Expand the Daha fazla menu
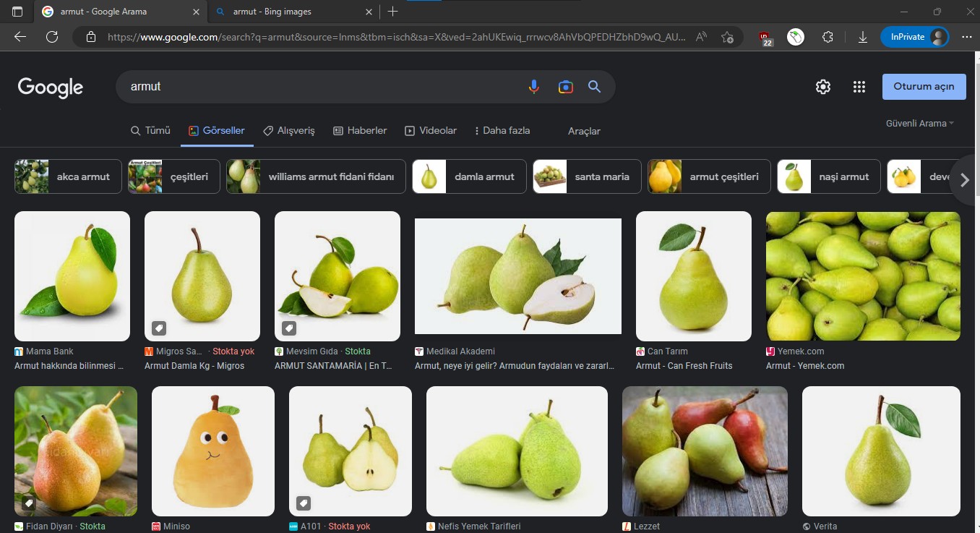The width and height of the screenshot is (980, 533). (x=502, y=131)
